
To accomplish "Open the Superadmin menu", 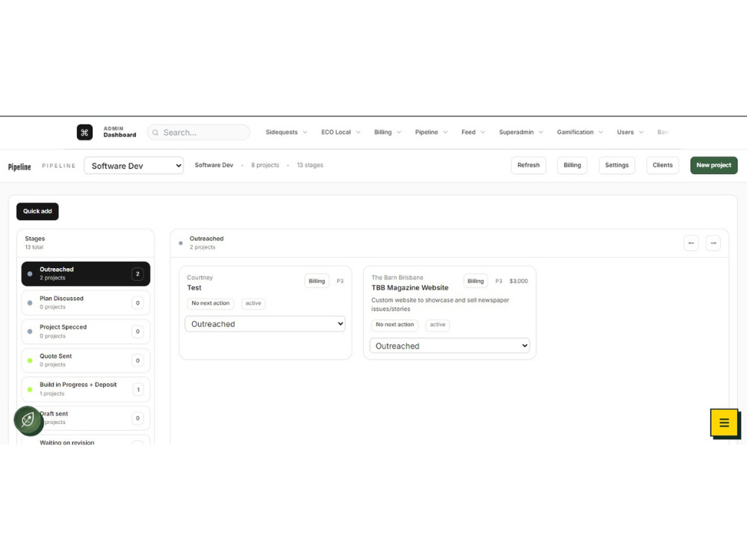I will tap(521, 132).
